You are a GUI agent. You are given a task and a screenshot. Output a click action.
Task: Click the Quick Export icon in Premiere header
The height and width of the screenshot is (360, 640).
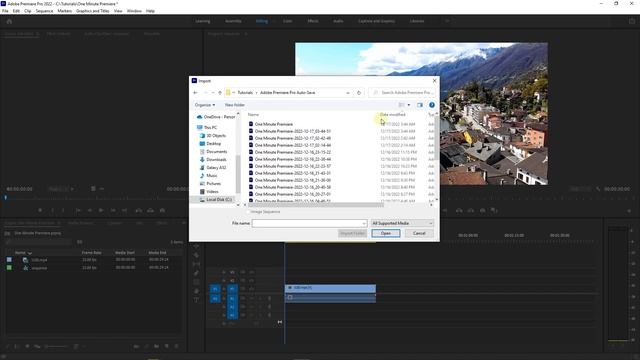pyautogui.click(x=632, y=21)
